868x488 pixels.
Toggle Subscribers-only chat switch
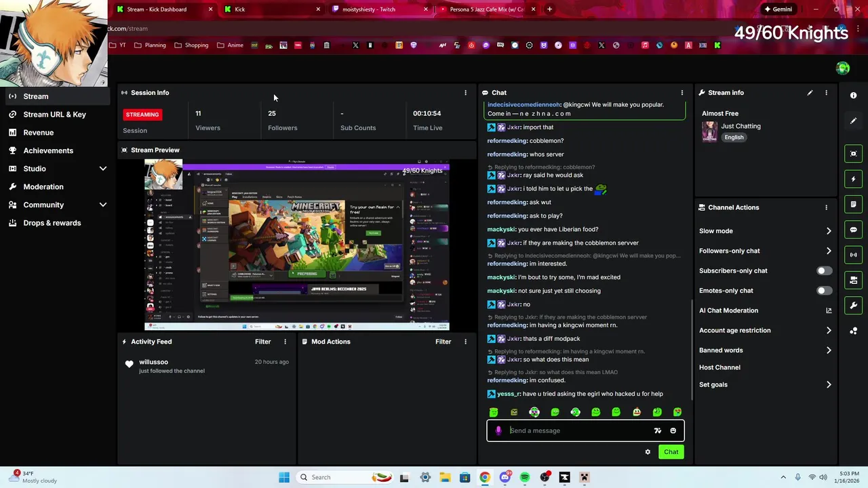824,270
